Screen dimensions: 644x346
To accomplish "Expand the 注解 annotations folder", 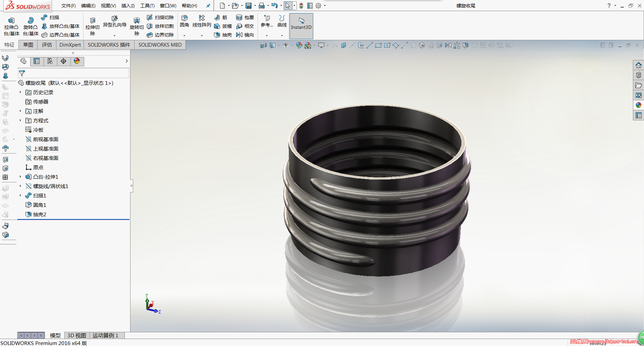I will [20, 111].
